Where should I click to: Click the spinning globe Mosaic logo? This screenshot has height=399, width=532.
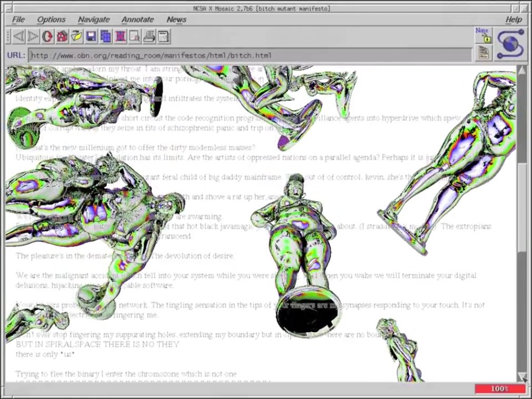(510, 44)
